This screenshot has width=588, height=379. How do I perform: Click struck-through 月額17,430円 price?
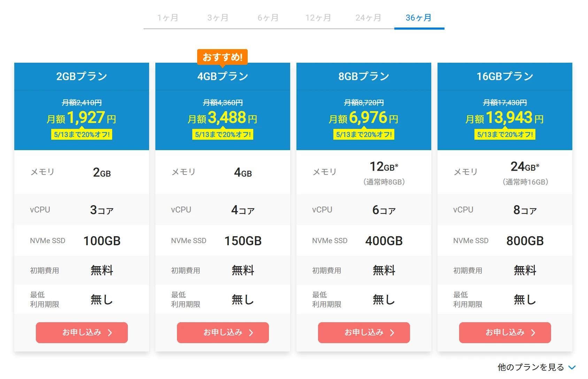505,102
